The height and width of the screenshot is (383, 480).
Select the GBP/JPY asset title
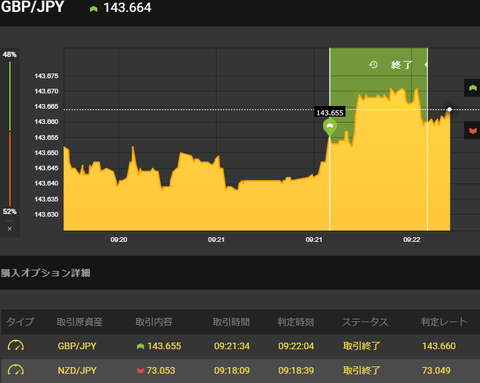point(32,7)
